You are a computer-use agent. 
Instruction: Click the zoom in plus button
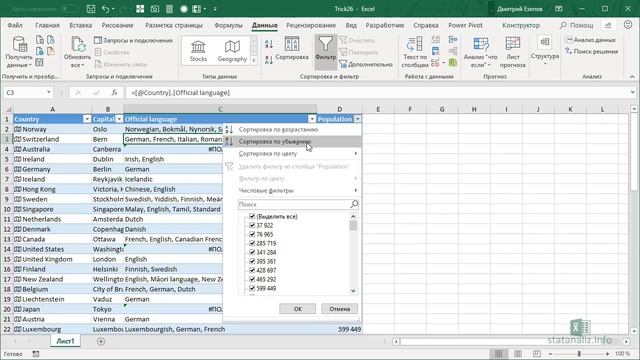coord(607,354)
